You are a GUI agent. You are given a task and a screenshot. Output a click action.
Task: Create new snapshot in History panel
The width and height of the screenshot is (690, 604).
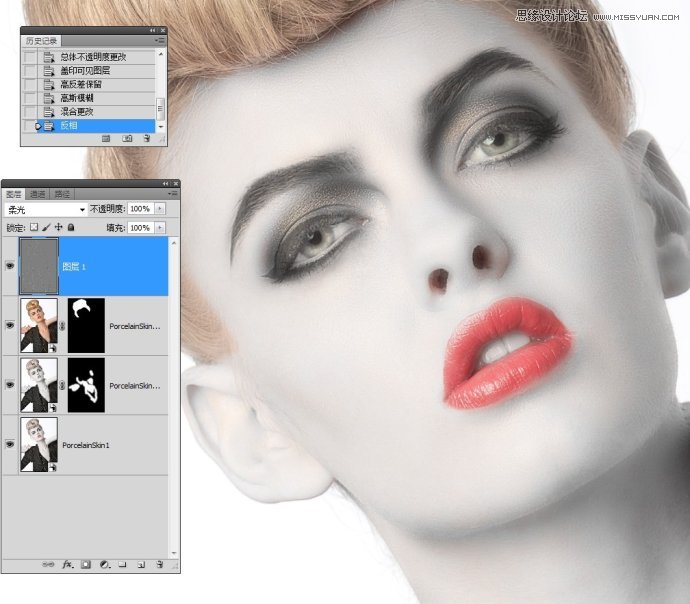[x=127, y=140]
